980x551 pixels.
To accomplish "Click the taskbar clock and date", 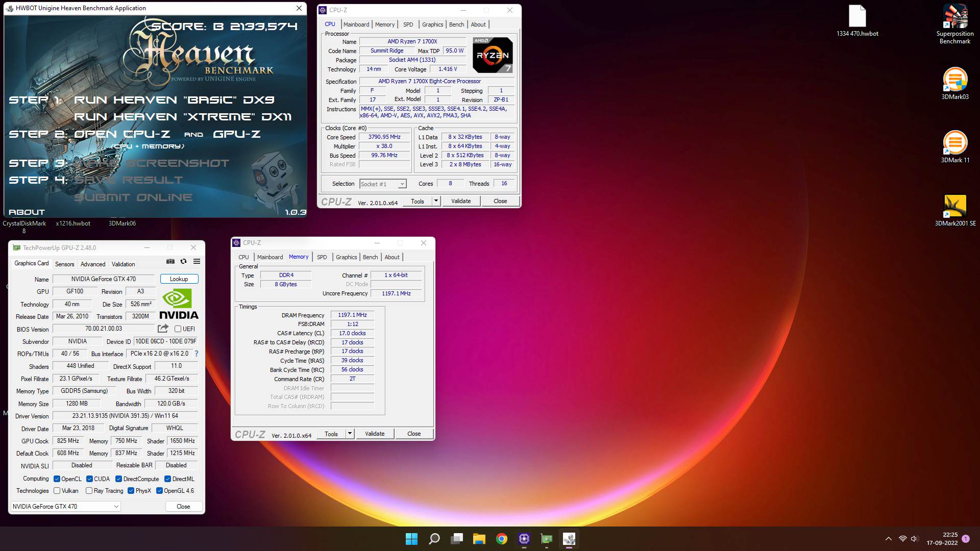I will coord(942,539).
